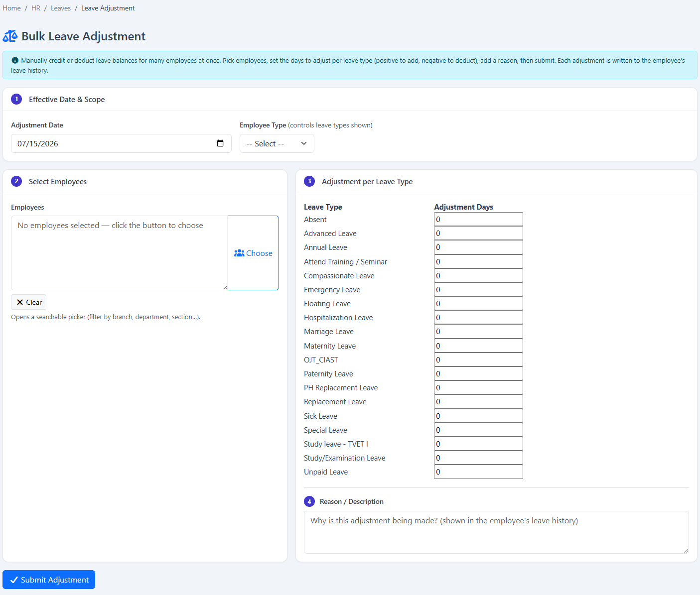This screenshot has width=700, height=595.
Task: Click the Absent adjustment days field
Action: pyautogui.click(x=478, y=219)
